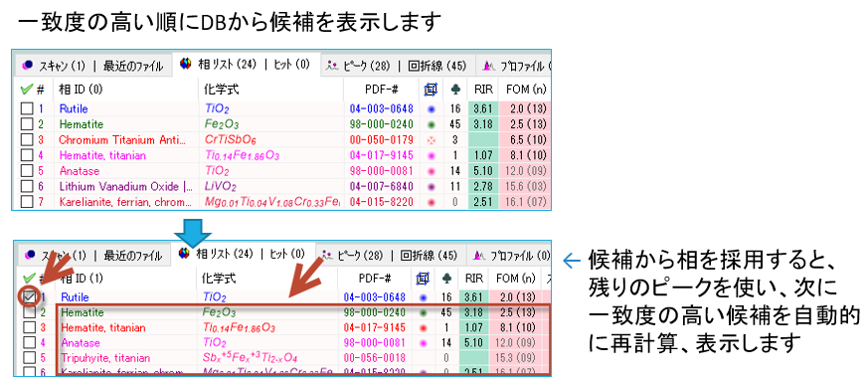Open the スキャン (1) tab above the 相 ID (0) list
Screen dimensions: 868x382
click(x=62, y=66)
